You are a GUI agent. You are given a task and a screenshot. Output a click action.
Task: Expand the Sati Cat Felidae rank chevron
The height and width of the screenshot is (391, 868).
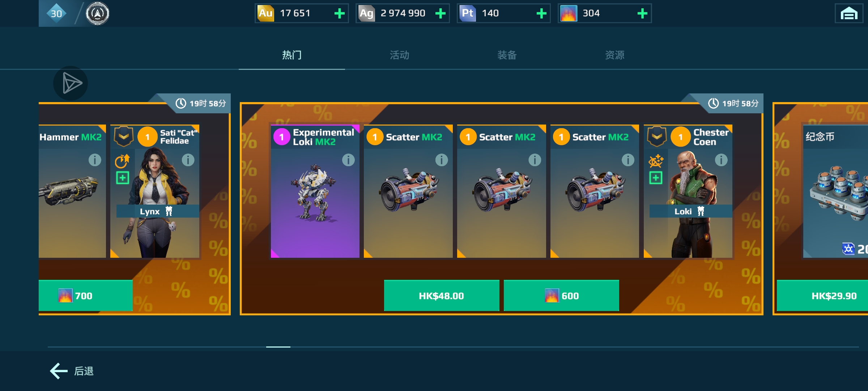[x=124, y=136]
